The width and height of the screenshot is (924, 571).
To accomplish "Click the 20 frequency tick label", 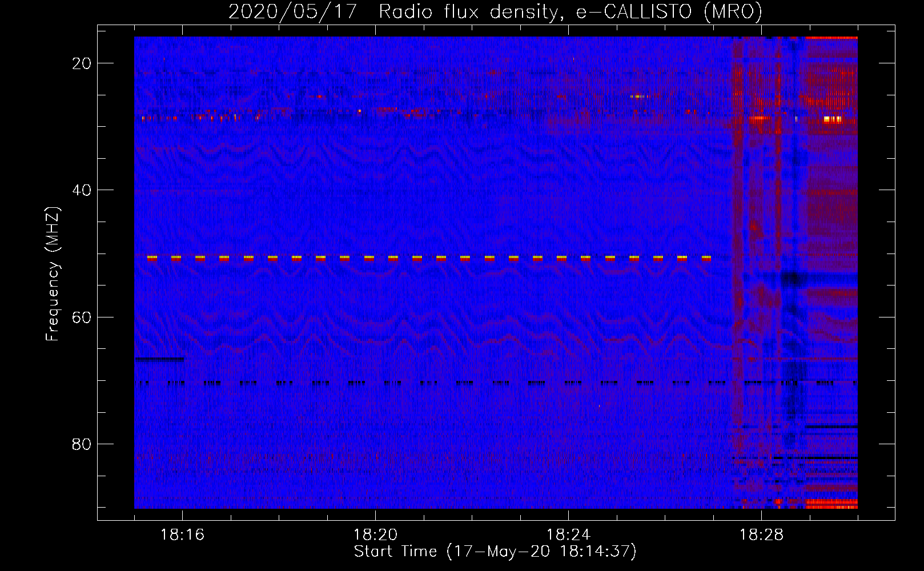I will pyautogui.click(x=82, y=63).
